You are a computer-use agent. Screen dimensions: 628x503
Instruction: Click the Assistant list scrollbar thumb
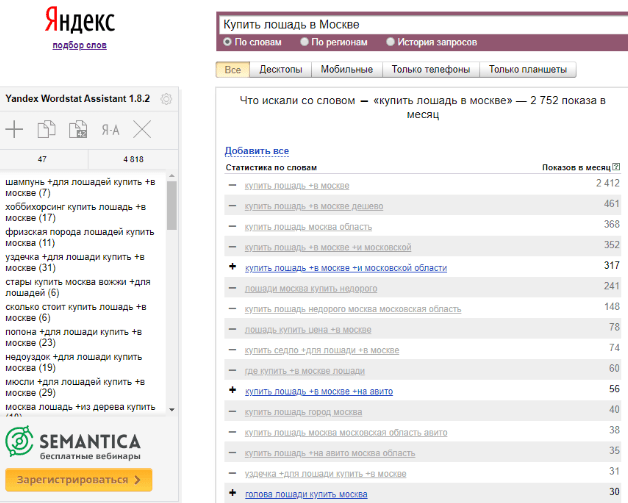click(x=172, y=205)
